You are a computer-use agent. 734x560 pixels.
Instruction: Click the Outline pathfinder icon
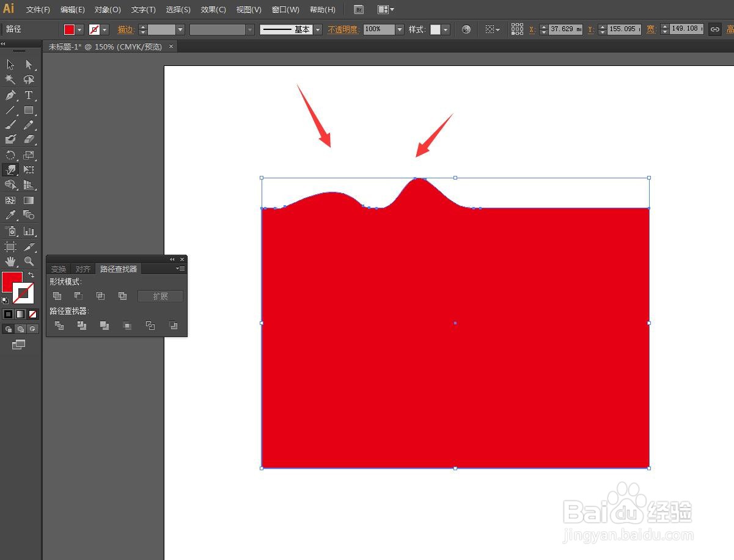tap(150, 325)
